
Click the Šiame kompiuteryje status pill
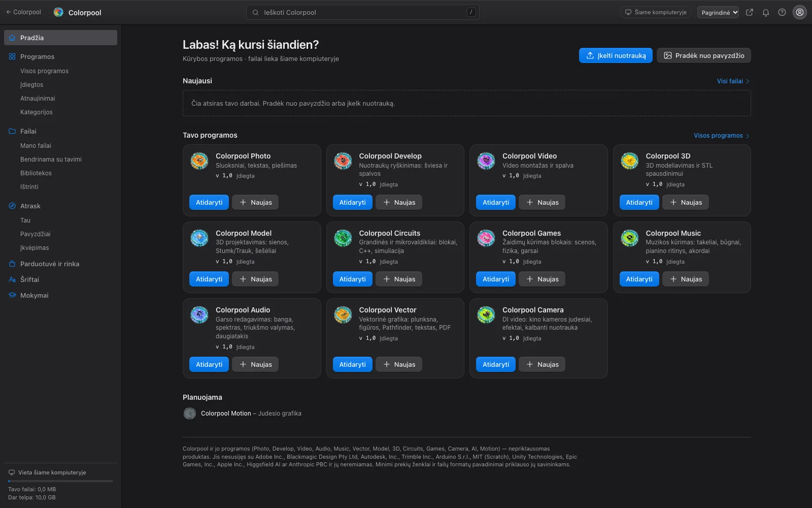click(x=656, y=12)
